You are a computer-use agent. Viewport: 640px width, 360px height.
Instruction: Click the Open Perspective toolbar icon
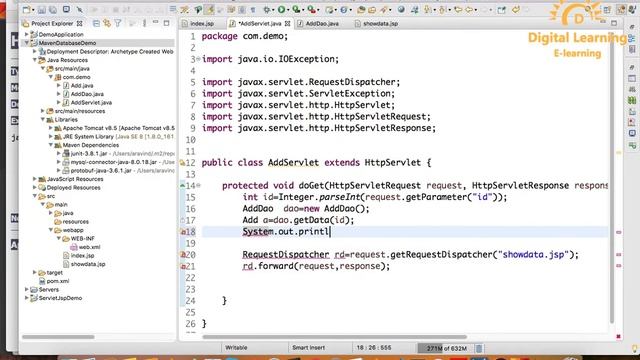(x=607, y=10)
